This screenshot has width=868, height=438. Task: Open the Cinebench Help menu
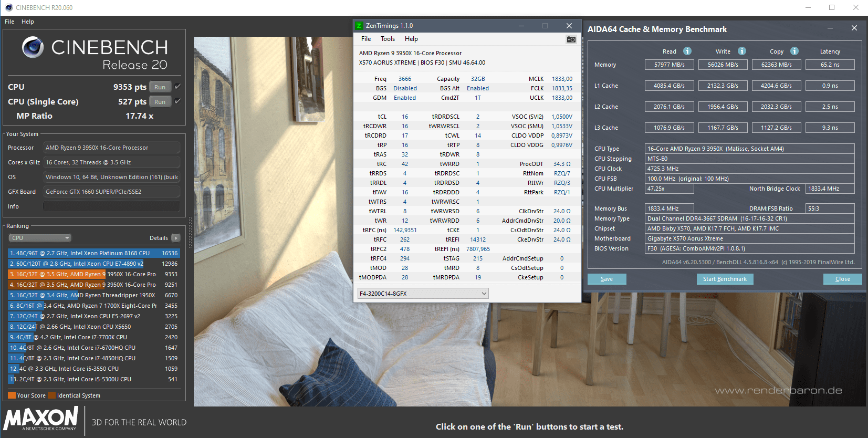28,22
